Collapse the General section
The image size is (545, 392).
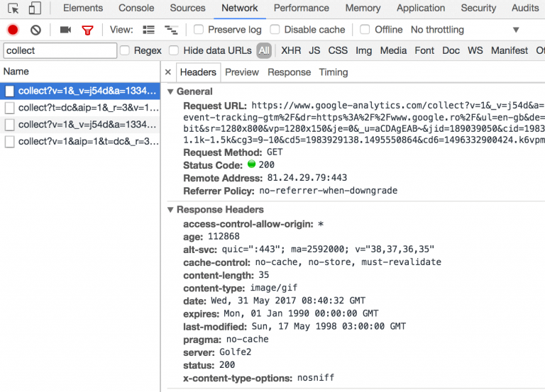pos(170,91)
